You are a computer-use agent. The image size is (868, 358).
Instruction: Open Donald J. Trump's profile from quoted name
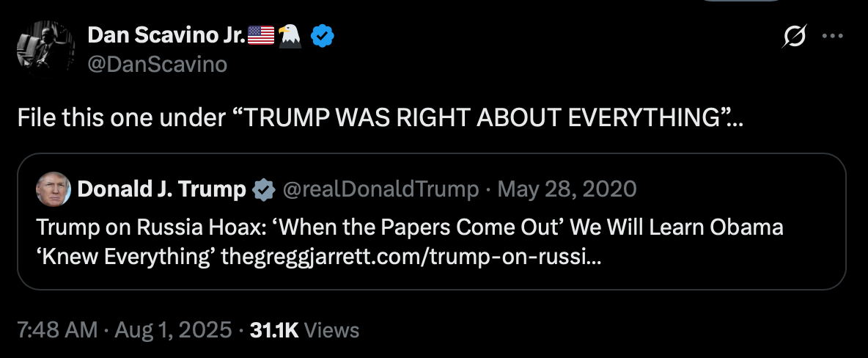(161, 190)
